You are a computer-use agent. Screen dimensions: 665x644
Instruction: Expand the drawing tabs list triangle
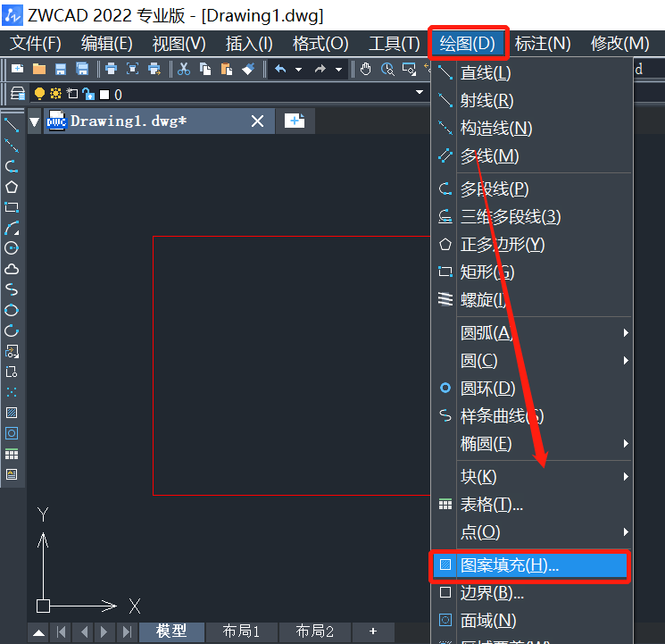click(x=35, y=121)
